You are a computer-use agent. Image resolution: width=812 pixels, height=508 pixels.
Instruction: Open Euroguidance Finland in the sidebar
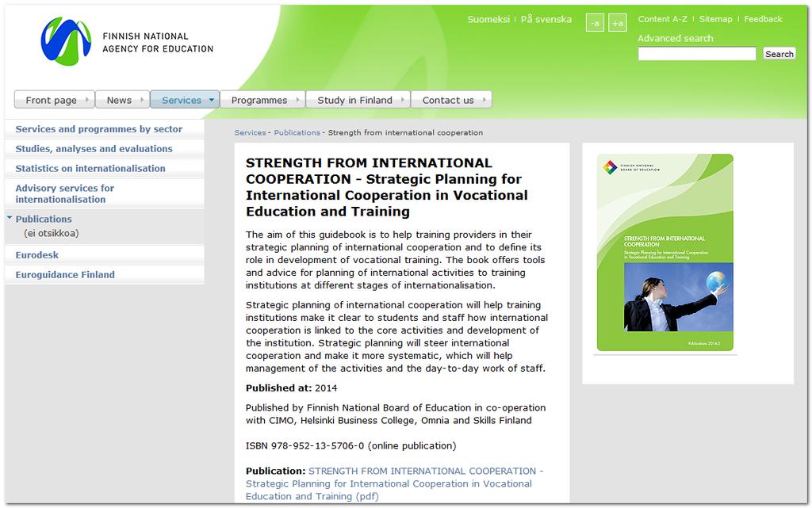pos(65,275)
